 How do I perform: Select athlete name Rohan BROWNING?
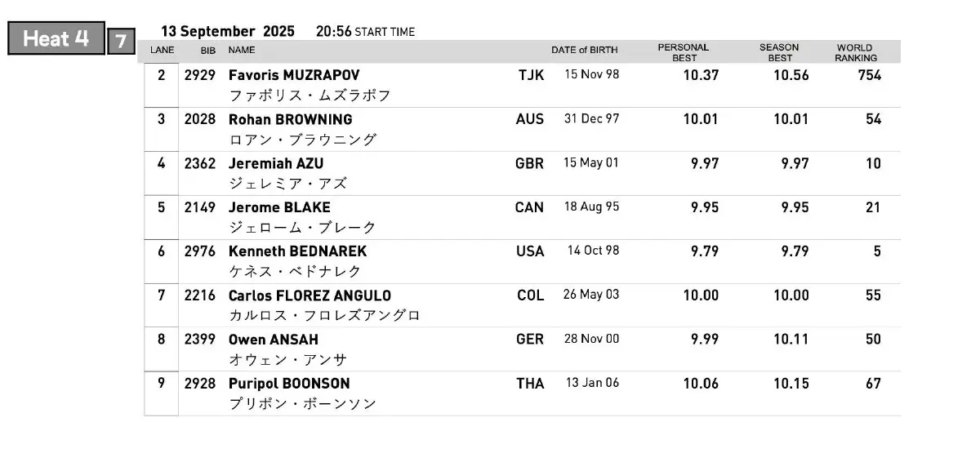(290, 119)
